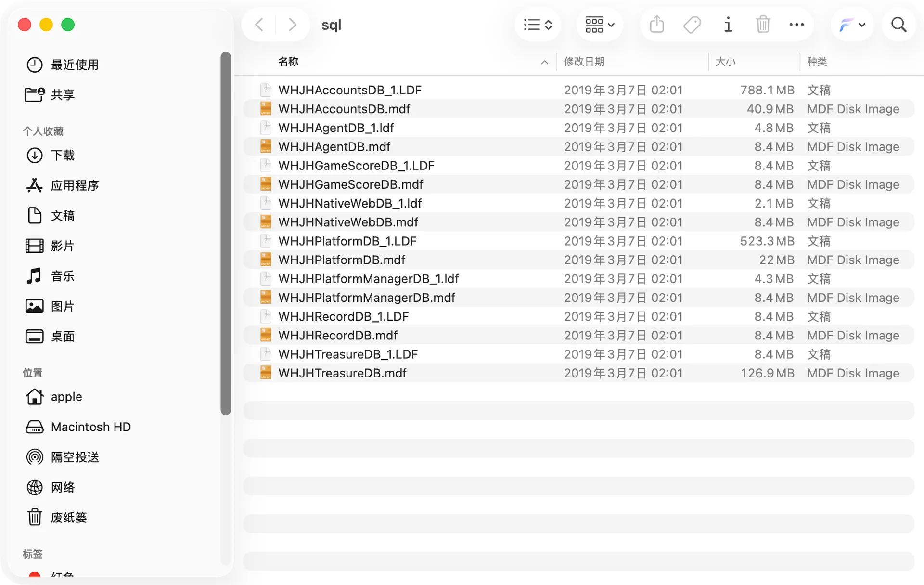Open the more actions ellipsis menu
Image resolution: width=924 pixels, height=585 pixels.
pos(796,25)
